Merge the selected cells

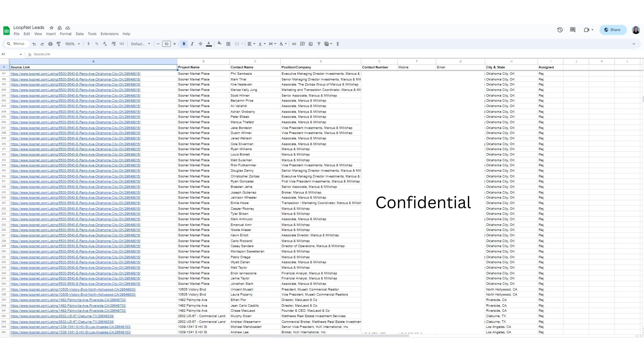pyautogui.click(x=237, y=44)
